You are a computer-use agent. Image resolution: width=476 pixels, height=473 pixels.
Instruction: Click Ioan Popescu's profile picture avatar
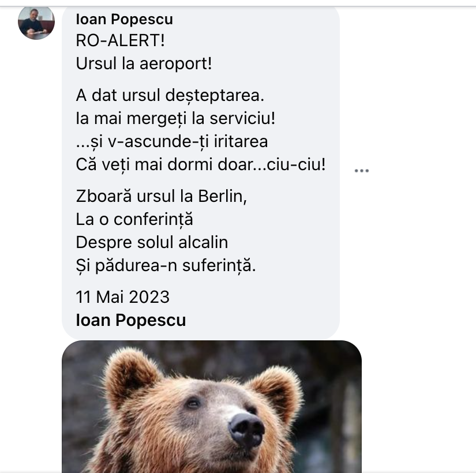pyautogui.click(x=36, y=22)
